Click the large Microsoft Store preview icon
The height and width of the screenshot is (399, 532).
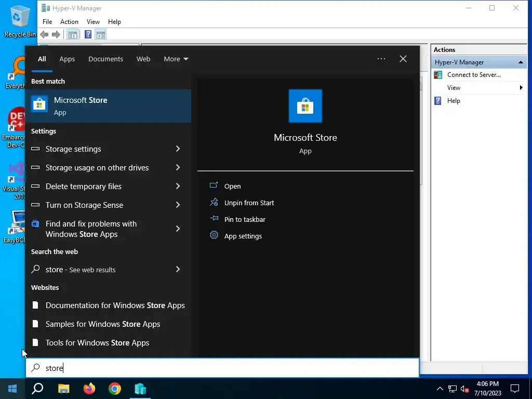click(305, 106)
